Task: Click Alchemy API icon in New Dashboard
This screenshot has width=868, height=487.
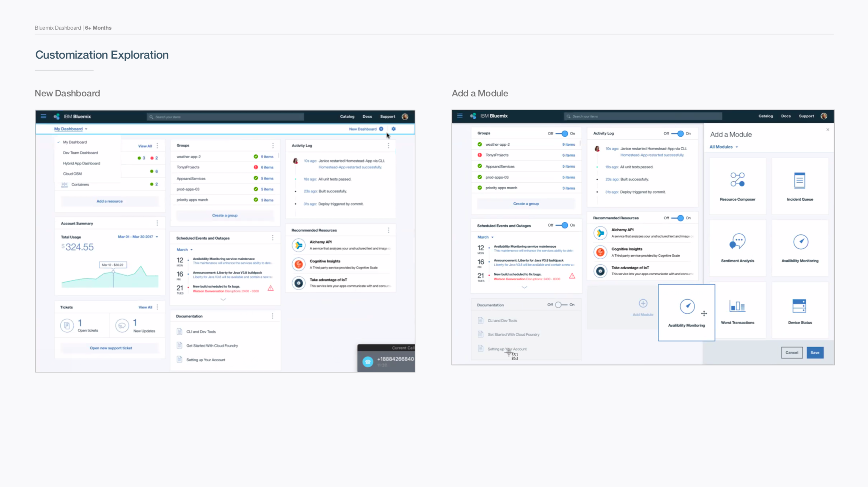Action: pos(299,245)
